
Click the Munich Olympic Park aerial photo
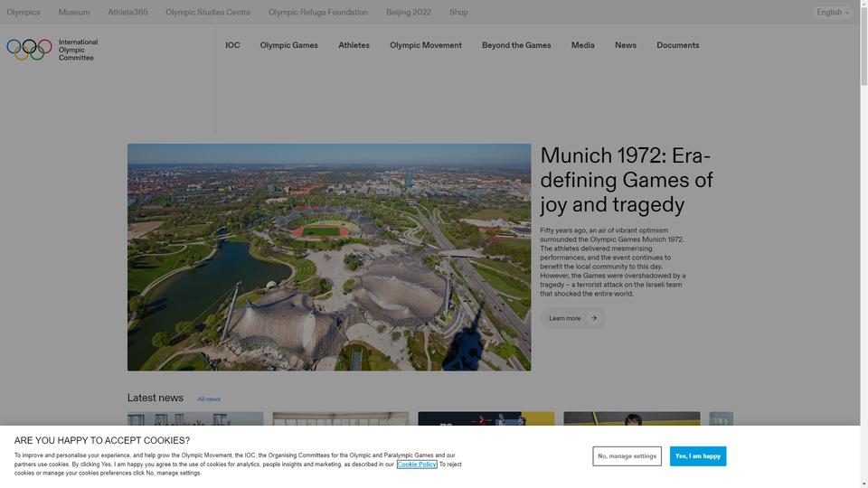coord(329,258)
